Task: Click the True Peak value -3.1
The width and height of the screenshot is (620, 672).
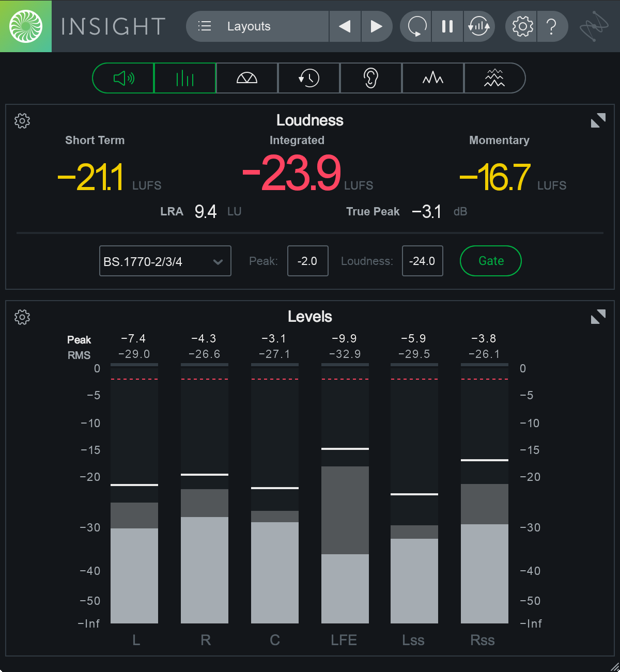Action: click(x=427, y=212)
